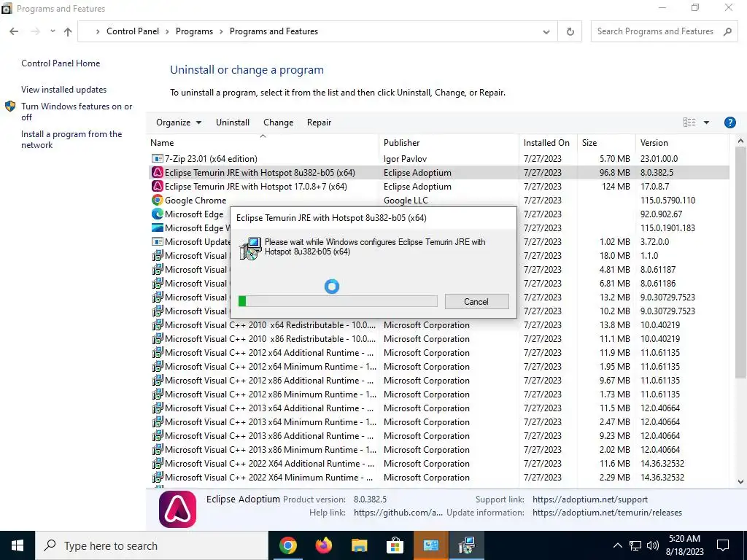The image size is (747, 560).
Task: Click Repair in the toolbar
Action: (320, 122)
